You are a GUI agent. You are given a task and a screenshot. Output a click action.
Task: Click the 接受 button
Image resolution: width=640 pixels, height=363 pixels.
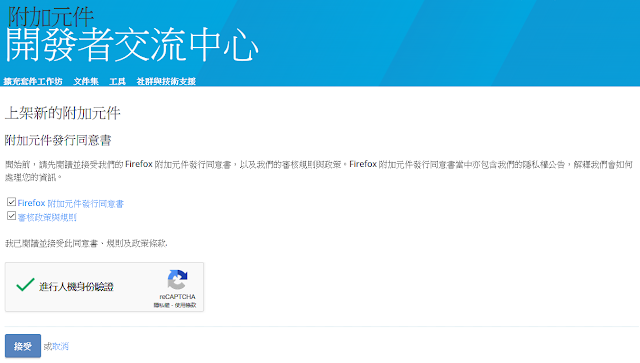(23, 346)
